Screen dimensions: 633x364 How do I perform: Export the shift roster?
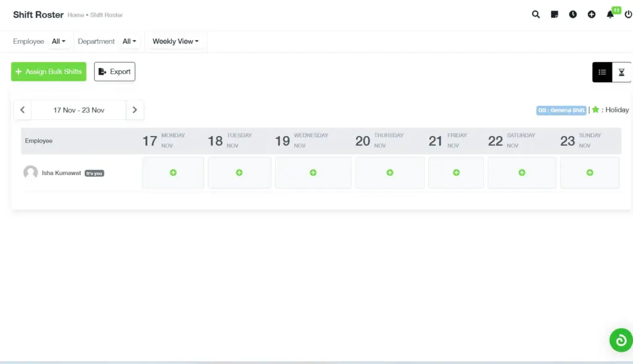(114, 71)
